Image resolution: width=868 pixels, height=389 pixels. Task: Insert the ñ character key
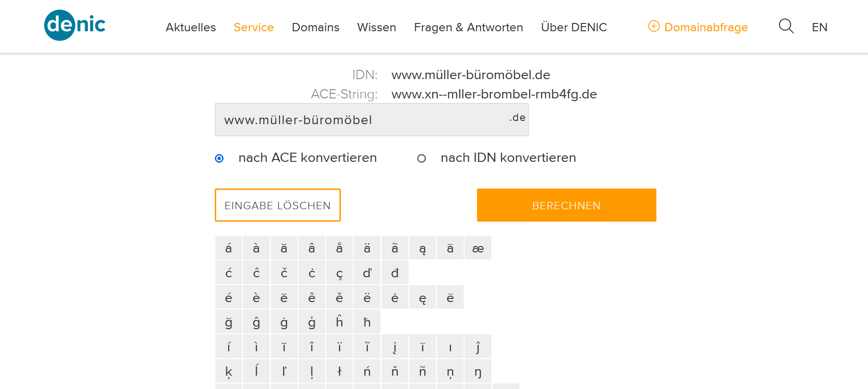point(422,371)
